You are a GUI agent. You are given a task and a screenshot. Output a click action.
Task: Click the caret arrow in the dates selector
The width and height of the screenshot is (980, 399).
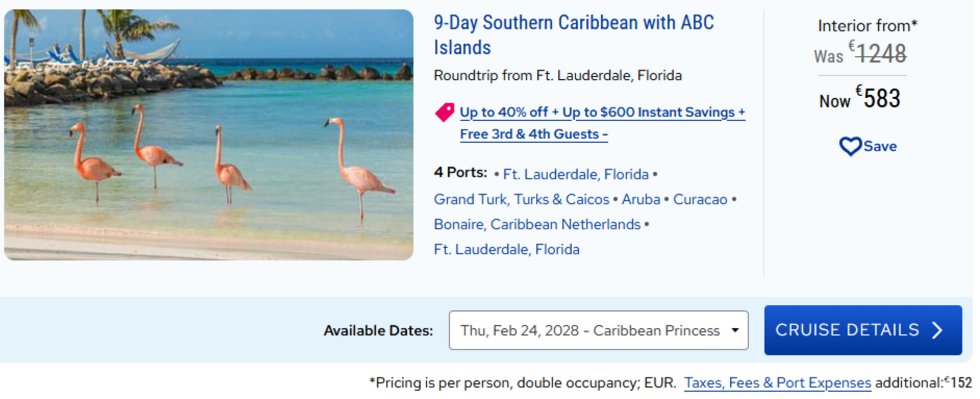(x=735, y=330)
